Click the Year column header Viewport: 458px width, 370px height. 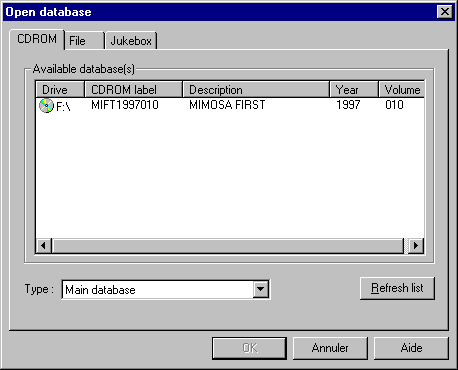[x=354, y=89]
